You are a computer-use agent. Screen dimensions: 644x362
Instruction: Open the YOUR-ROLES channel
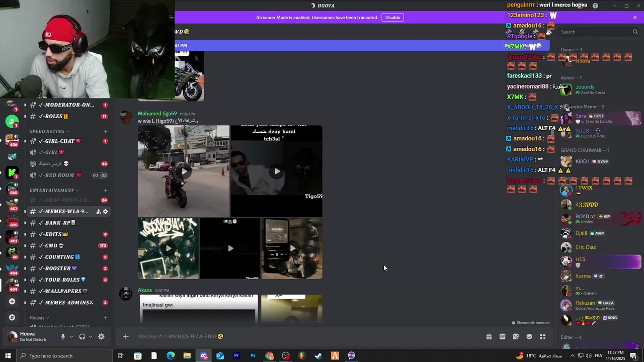[68, 280]
